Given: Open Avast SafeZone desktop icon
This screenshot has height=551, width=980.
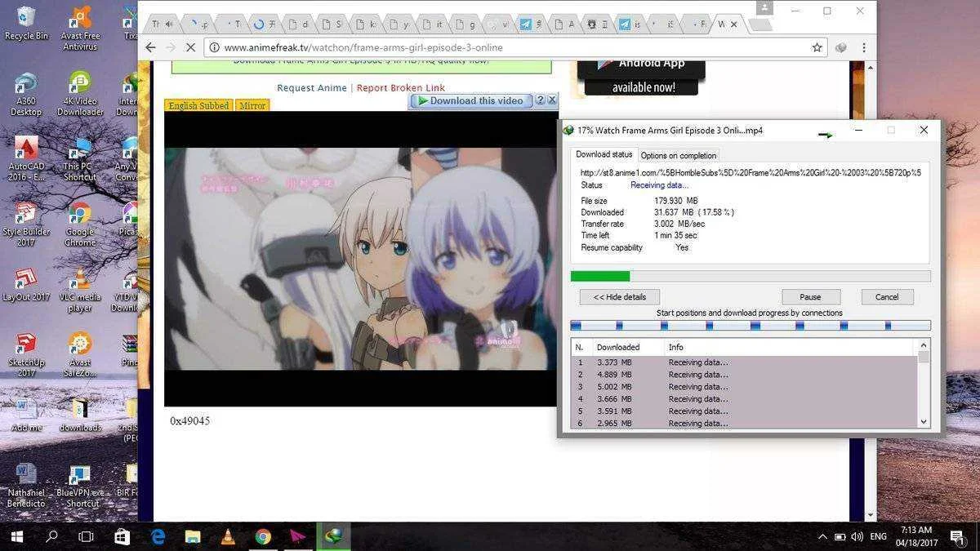Looking at the screenshot, I should coord(79,355).
